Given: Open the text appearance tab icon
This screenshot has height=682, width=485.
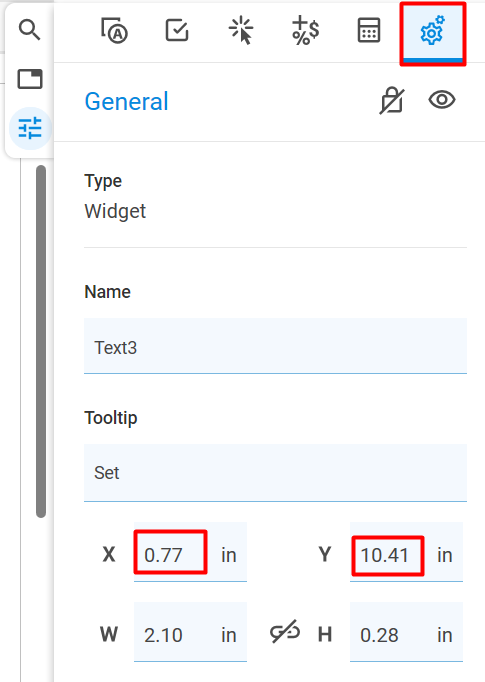Looking at the screenshot, I should click(114, 31).
